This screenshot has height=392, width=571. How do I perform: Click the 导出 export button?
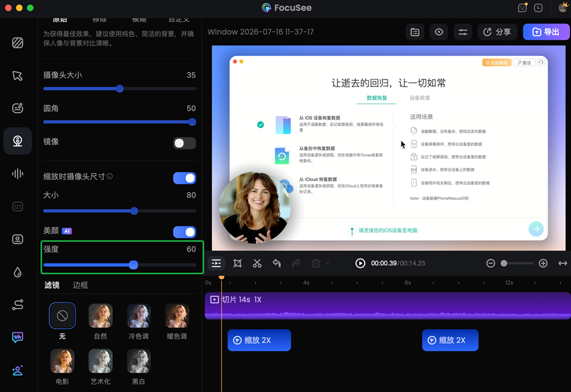point(546,32)
